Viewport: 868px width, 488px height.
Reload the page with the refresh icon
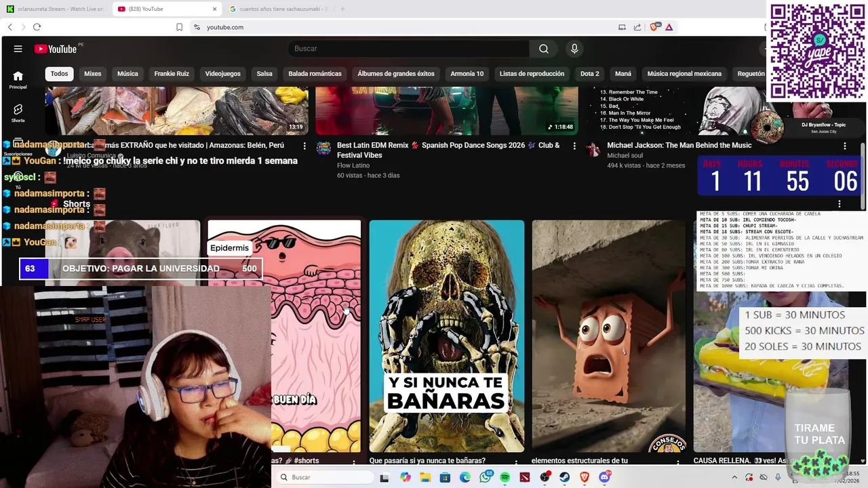[x=37, y=27]
